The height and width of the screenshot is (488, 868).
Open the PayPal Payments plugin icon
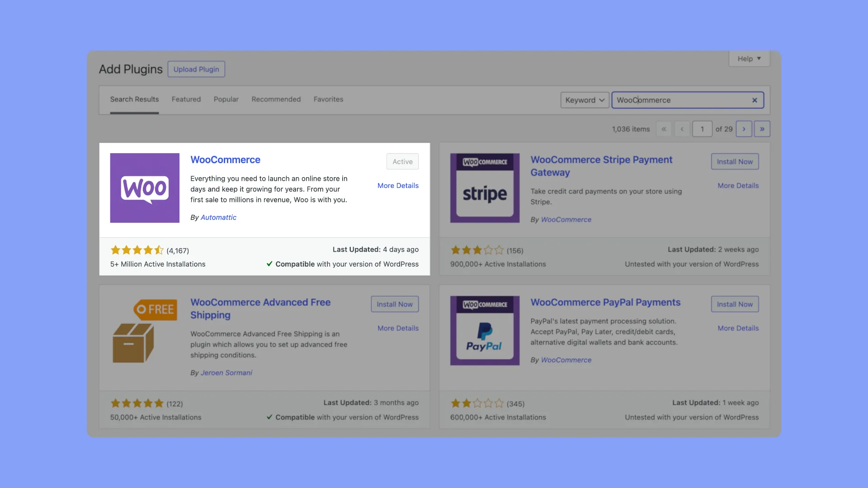click(485, 331)
